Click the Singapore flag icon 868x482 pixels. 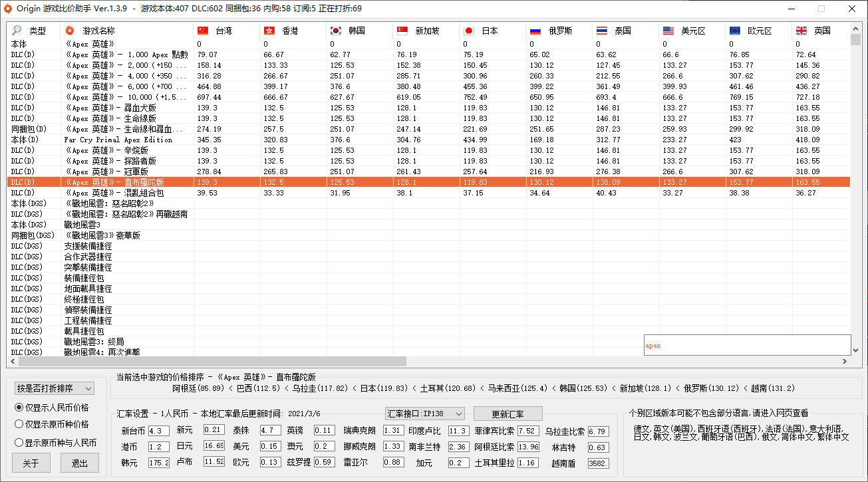[x=402, y=31]
